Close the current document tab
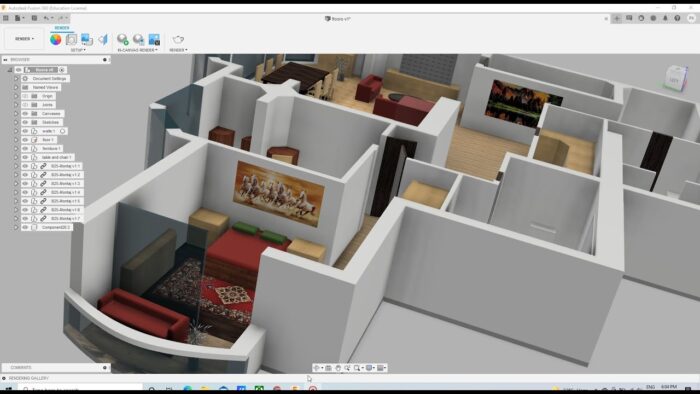The height and width of the screenshot is (394, 700). pos(606,19)
